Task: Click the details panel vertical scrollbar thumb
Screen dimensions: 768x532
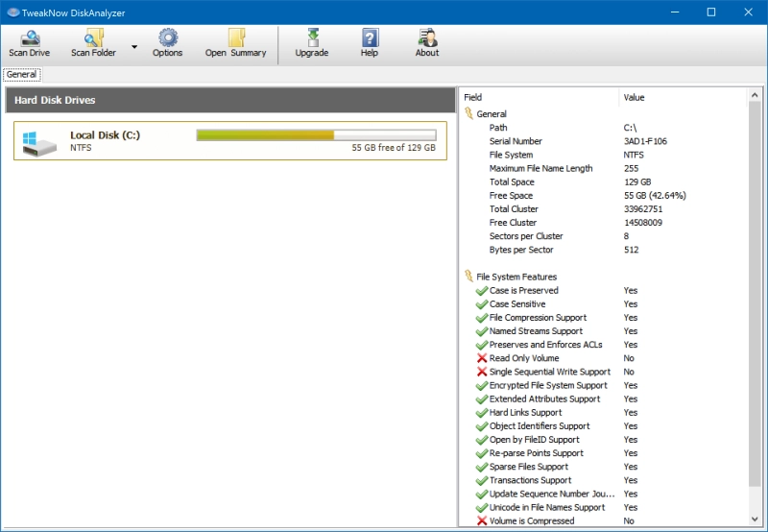Action: 755,294
